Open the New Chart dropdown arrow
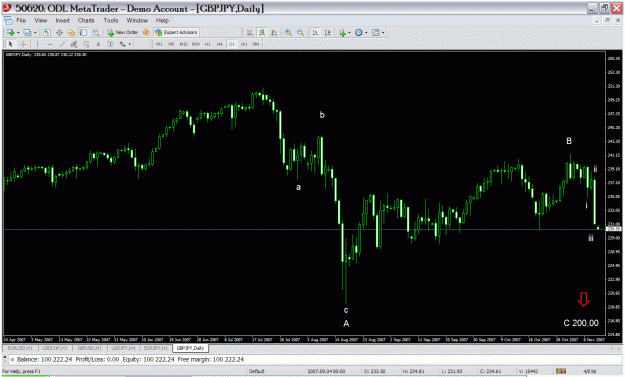 (x=18, y=33)
